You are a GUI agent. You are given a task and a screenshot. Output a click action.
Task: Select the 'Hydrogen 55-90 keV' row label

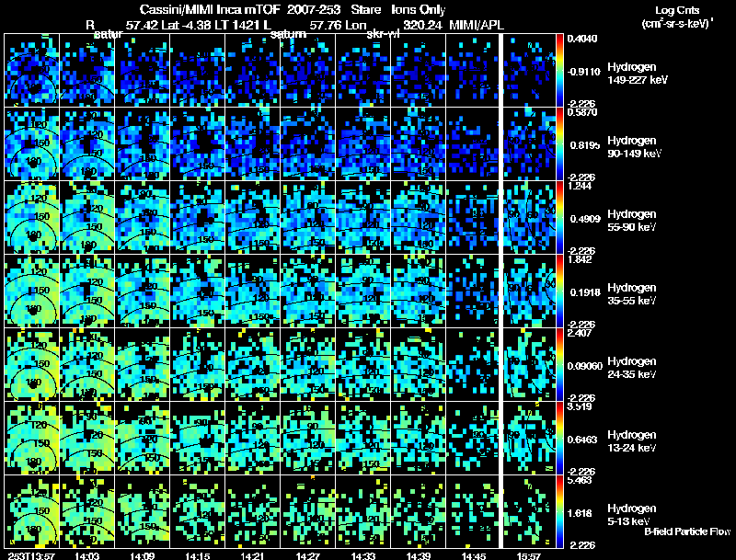(632, 221)
